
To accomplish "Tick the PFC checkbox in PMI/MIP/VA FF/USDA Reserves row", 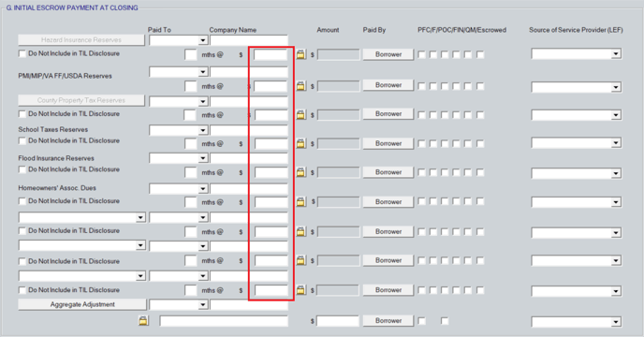I will click(421, 86).
